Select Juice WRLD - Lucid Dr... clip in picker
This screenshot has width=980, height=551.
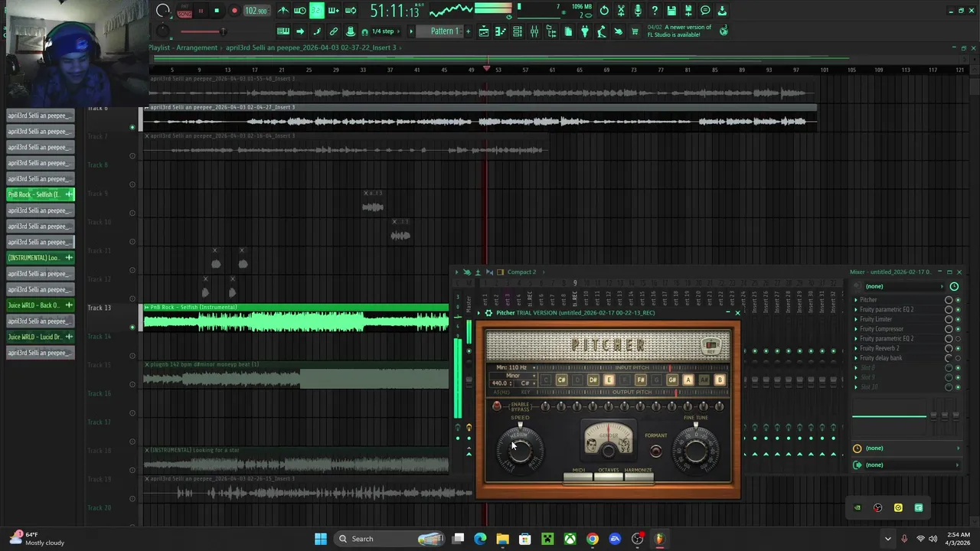click(x=41, y=337)
